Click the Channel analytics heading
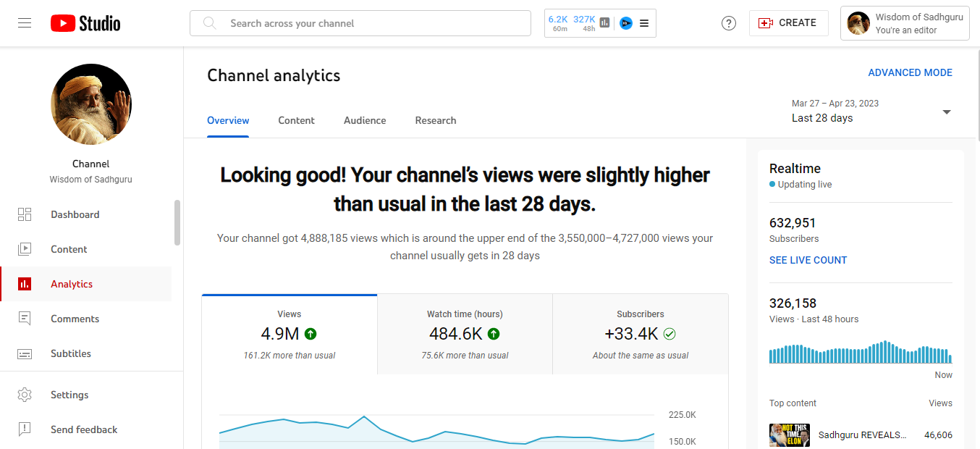Screen dimensions: 980x449 [x=274, y=75]
